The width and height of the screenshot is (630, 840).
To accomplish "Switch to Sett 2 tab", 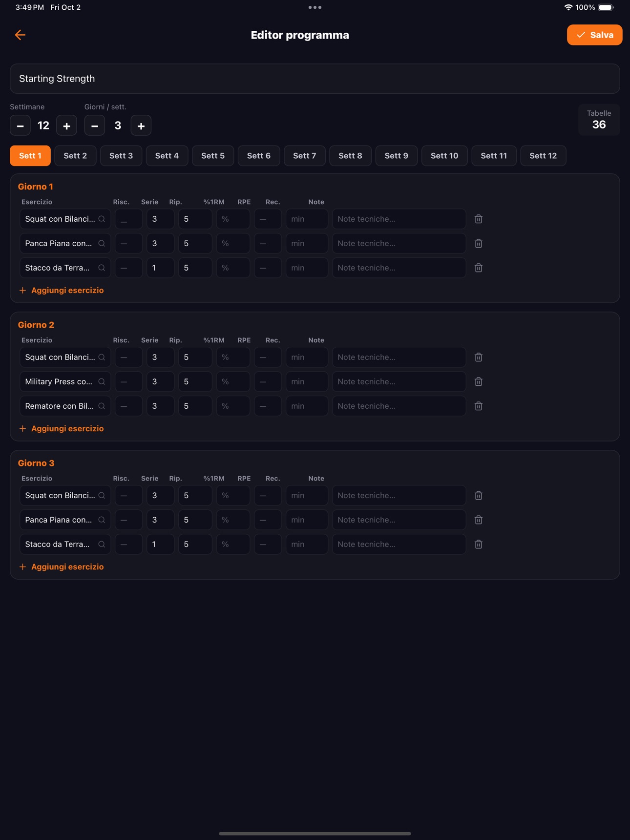I will coord(75,156).
